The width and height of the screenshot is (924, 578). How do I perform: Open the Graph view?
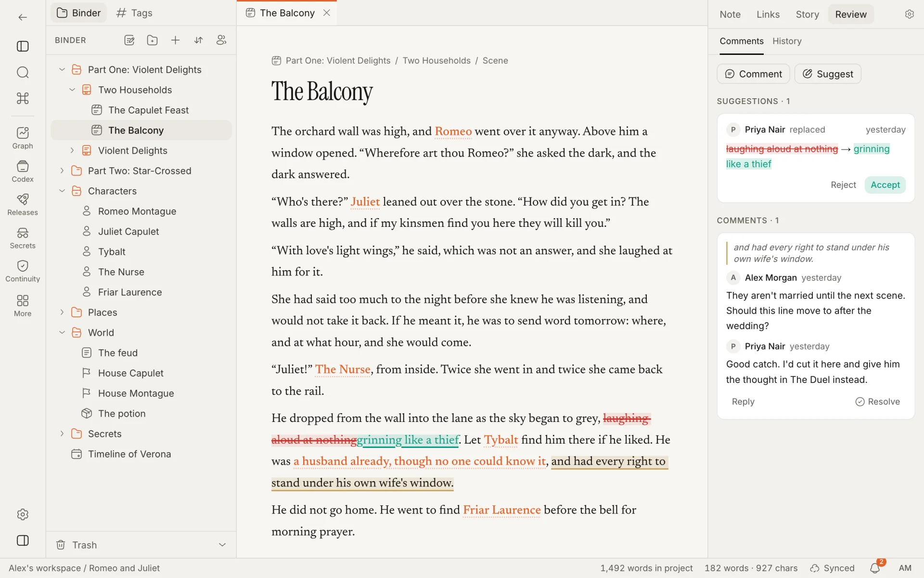click(23, 138)
